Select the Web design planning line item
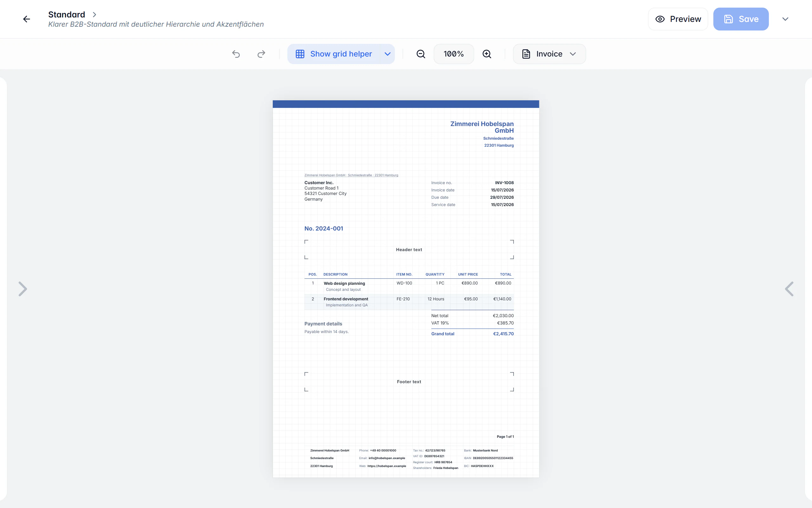The height and width of the screenshot is (508, 812). point(409,286)
